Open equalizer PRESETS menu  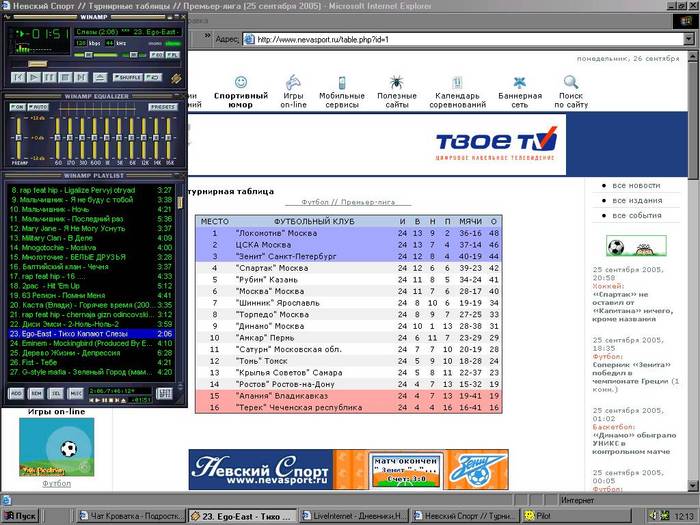(163, 107)
